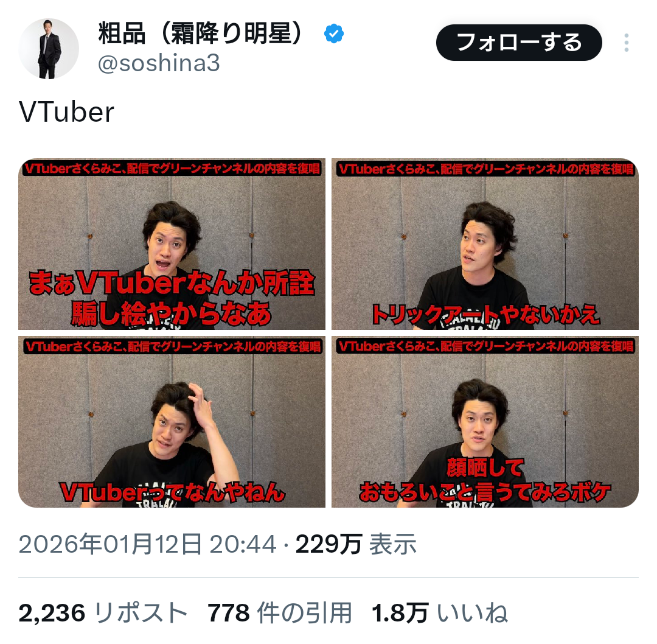The height and width of the screenshot is (644, 657).
Task: Click red headline banner on top-right image
Action: point(485,169)
